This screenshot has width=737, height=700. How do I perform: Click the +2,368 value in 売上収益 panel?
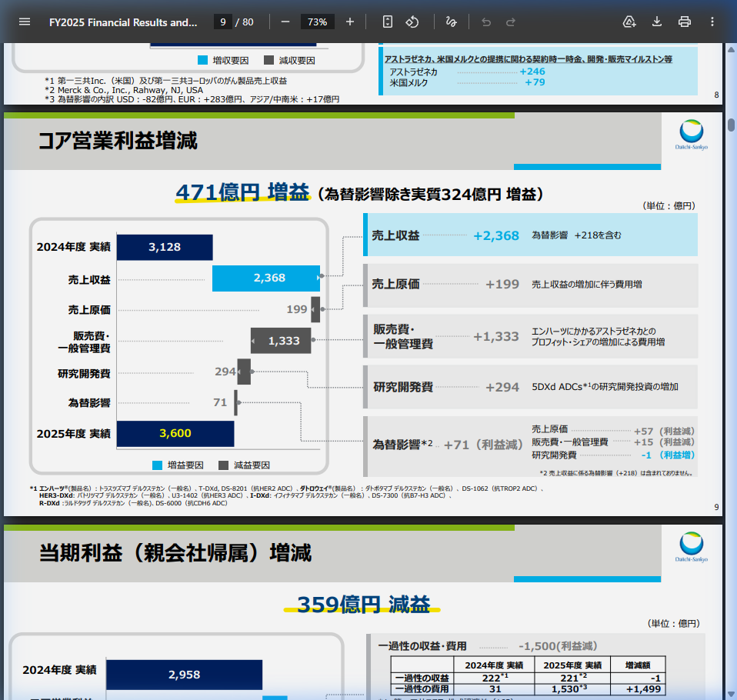point(496,235)
